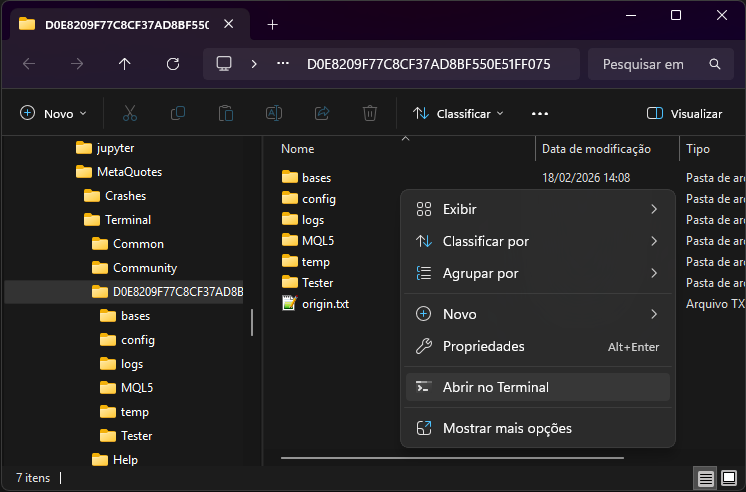Select logs subfolder in navigation tree
Image resolution: width=746 pixels, height=492 pixels.
click(x=121, y=364)
